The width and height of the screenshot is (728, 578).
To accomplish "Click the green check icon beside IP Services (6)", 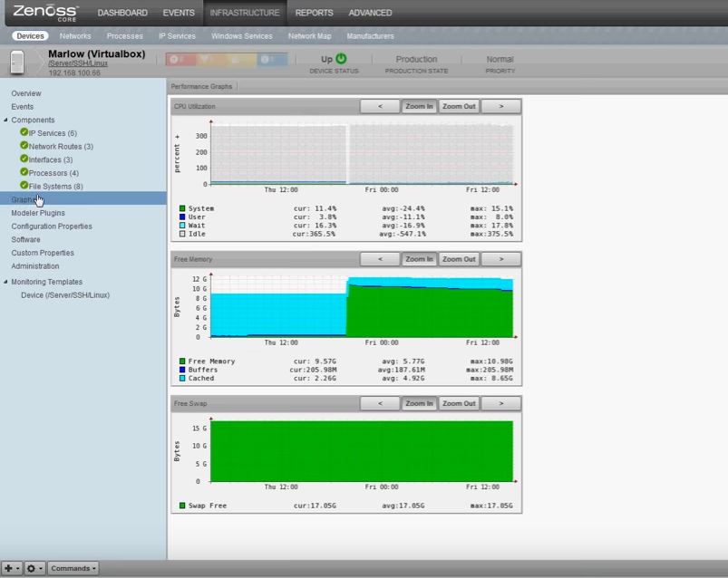I will click(x=24, y=132).
